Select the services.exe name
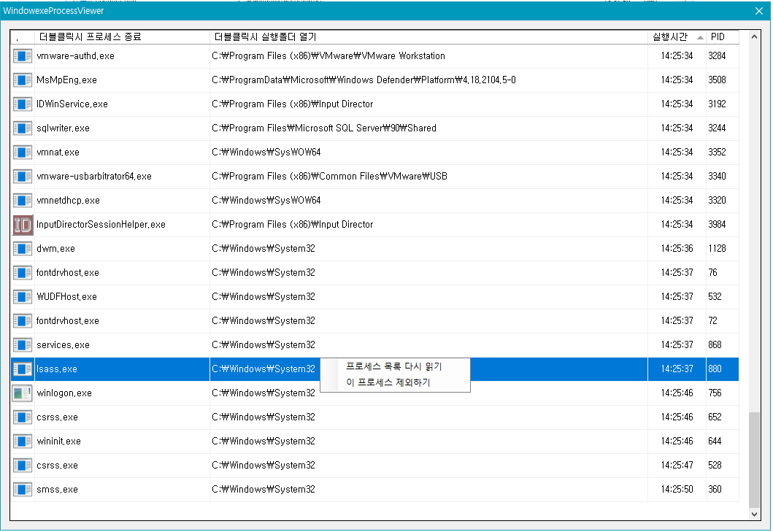 pos(63,345)
